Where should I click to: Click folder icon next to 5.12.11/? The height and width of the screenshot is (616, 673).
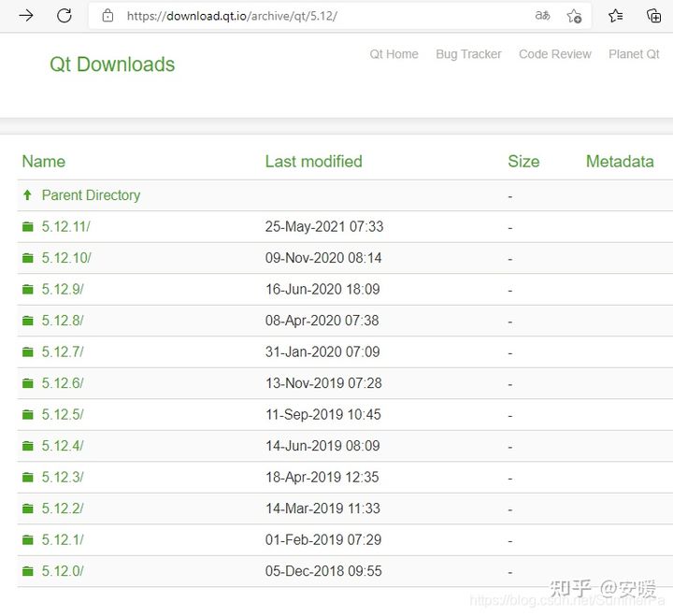(x=27, y=226)
